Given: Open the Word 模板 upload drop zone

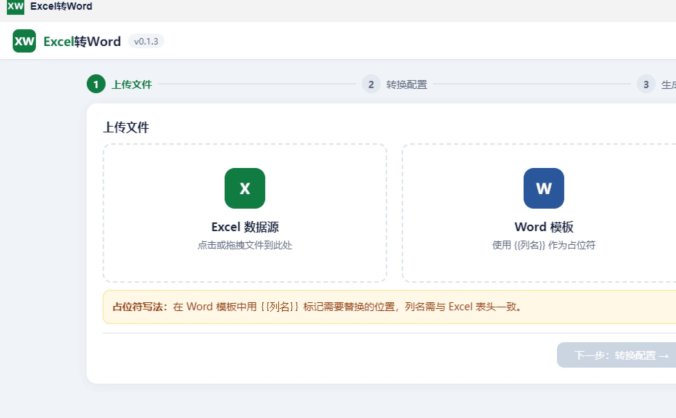Looking at the screenshot, I should coord(539,213).
